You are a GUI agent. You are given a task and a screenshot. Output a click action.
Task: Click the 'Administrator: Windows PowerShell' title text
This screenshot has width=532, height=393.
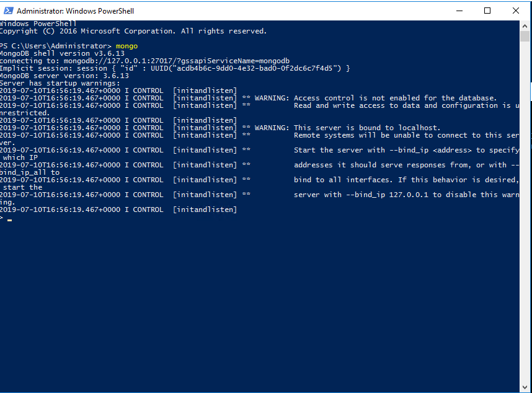pyautogui.click(x=75, y=11)
